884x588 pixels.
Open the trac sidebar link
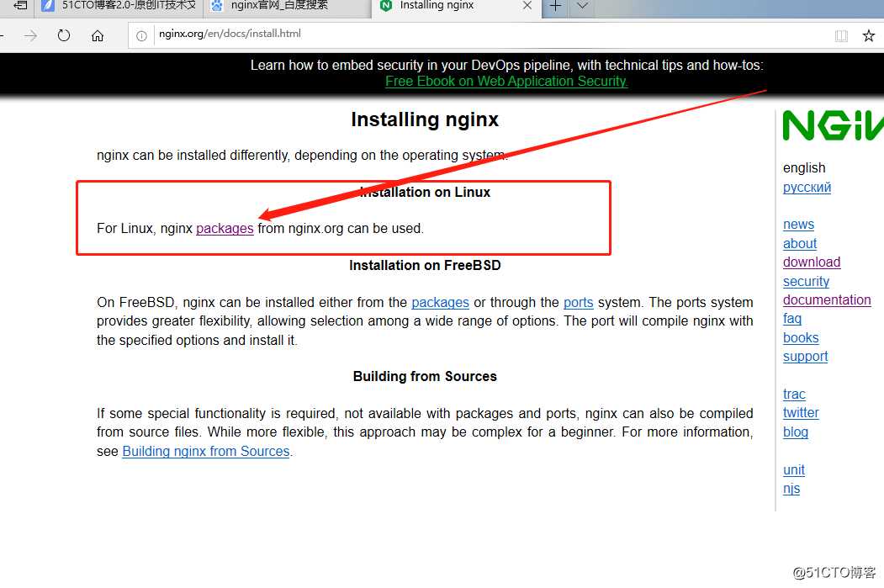click(794, 394)
